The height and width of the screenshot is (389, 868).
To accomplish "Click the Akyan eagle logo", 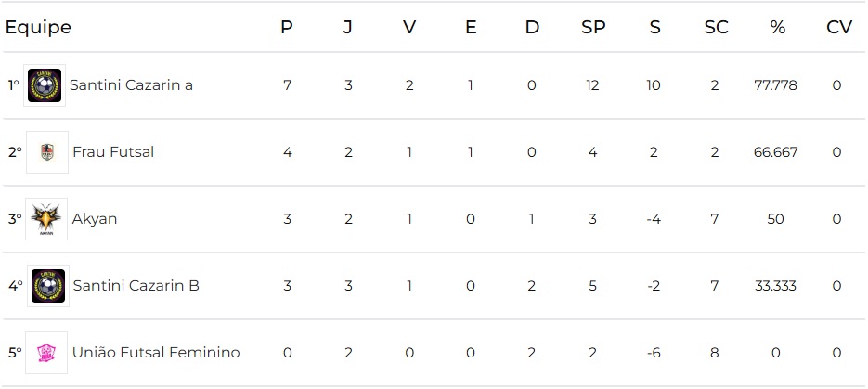I will 46,219.
